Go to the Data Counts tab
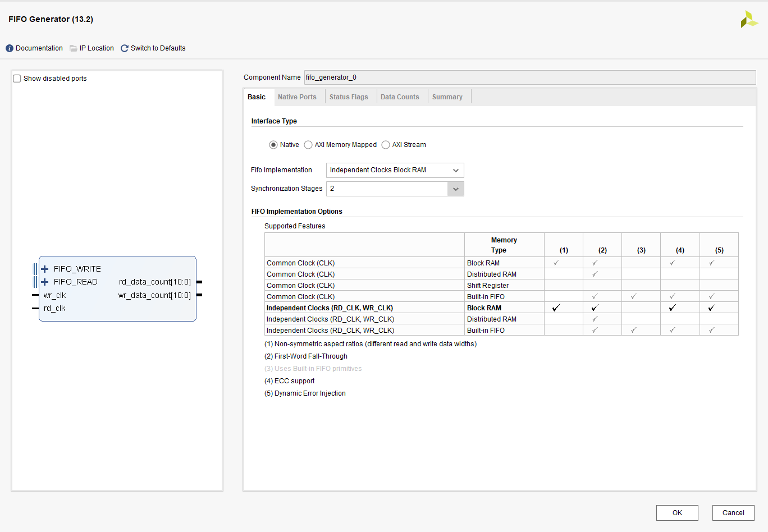This screenshot has height=532, width=768. [x=400, y=97]
